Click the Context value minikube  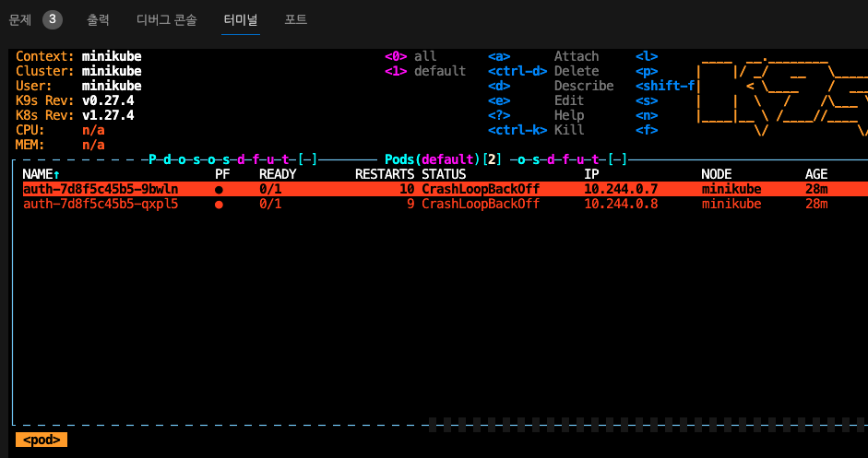click(112, 56)
